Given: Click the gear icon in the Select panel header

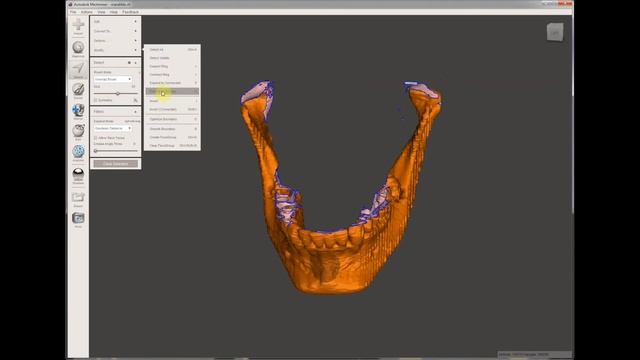Looking at the screenshot, I should (x=129, y=63).
